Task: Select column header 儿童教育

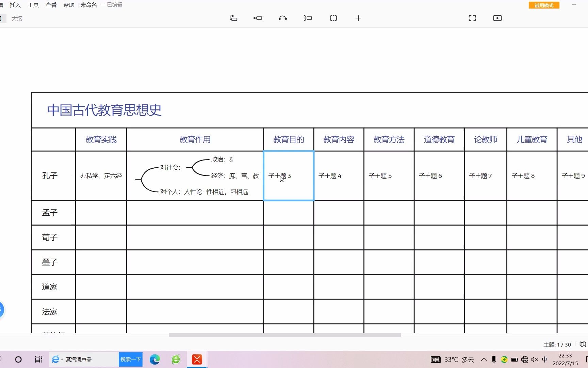Action: (x=532, y=139)
